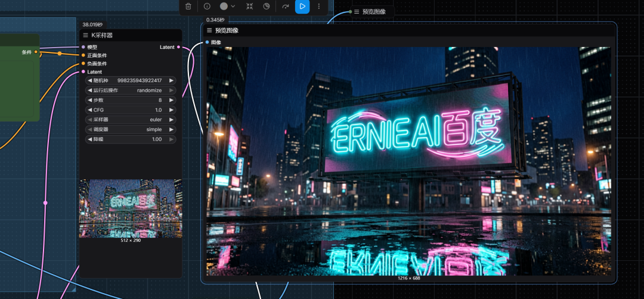Click the 负面条件 input label
644x299 pixels.
[97, 64]
